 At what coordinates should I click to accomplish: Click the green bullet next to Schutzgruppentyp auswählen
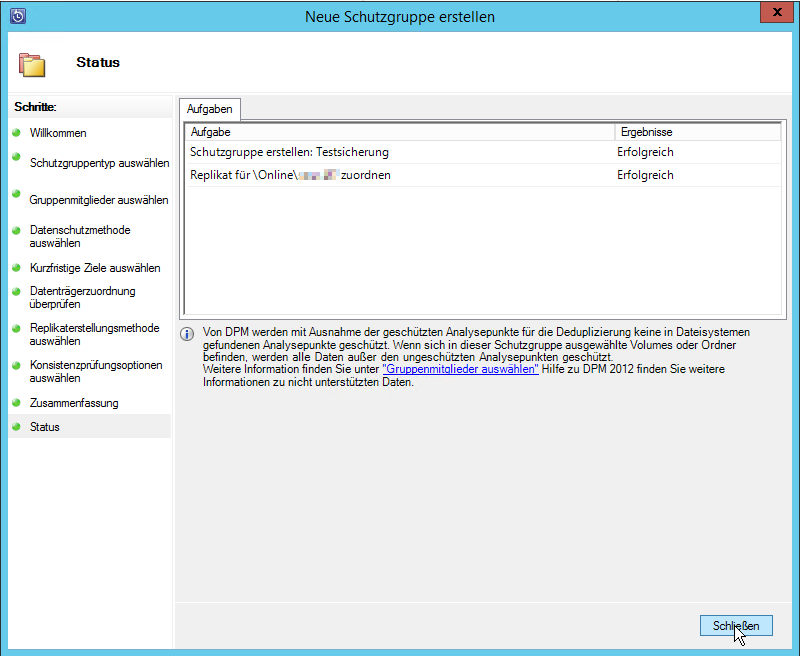(x=16, y=157)
